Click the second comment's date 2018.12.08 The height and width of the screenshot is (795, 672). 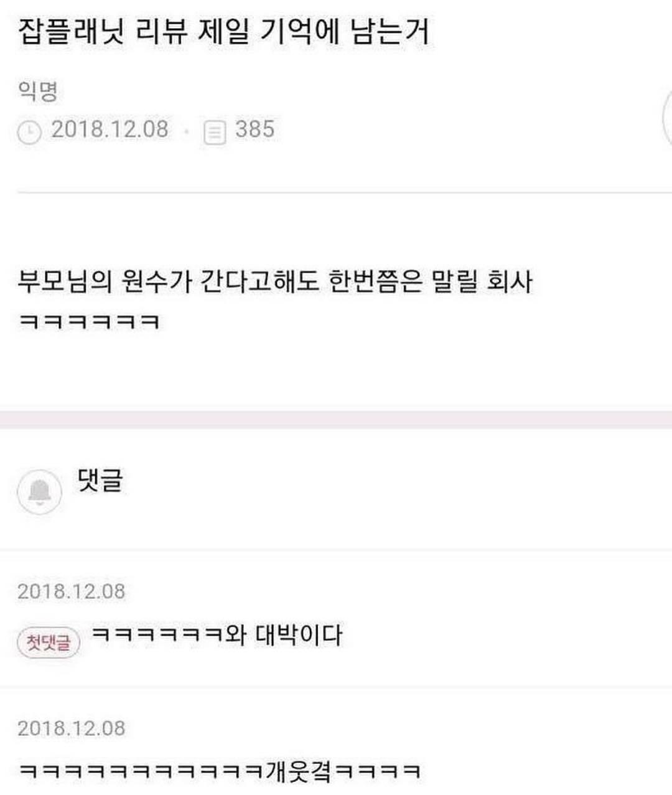71,728
